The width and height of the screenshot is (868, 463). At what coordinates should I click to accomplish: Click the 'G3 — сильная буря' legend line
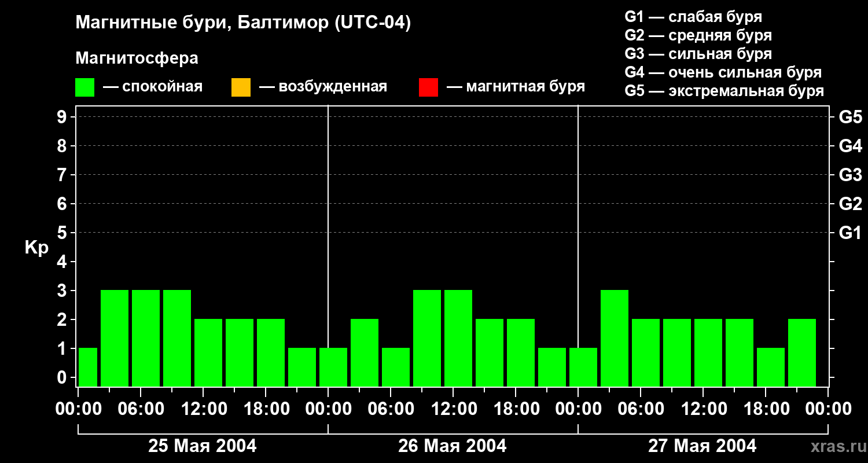698,54
